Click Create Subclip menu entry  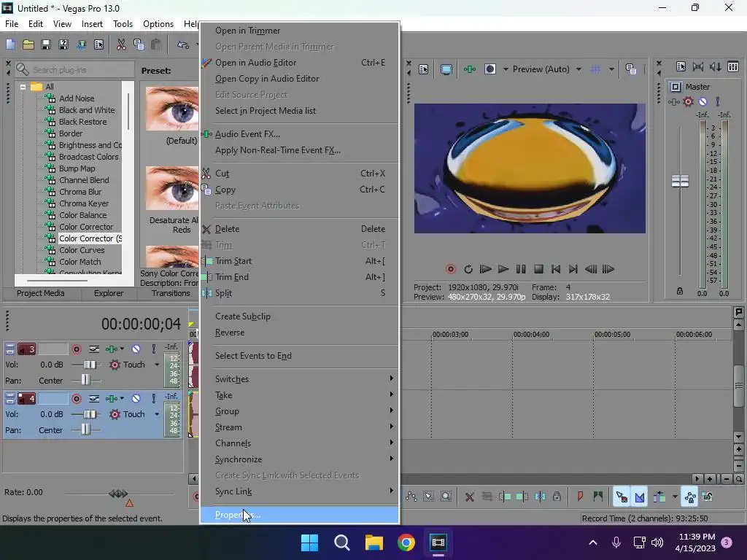(299, 316)
